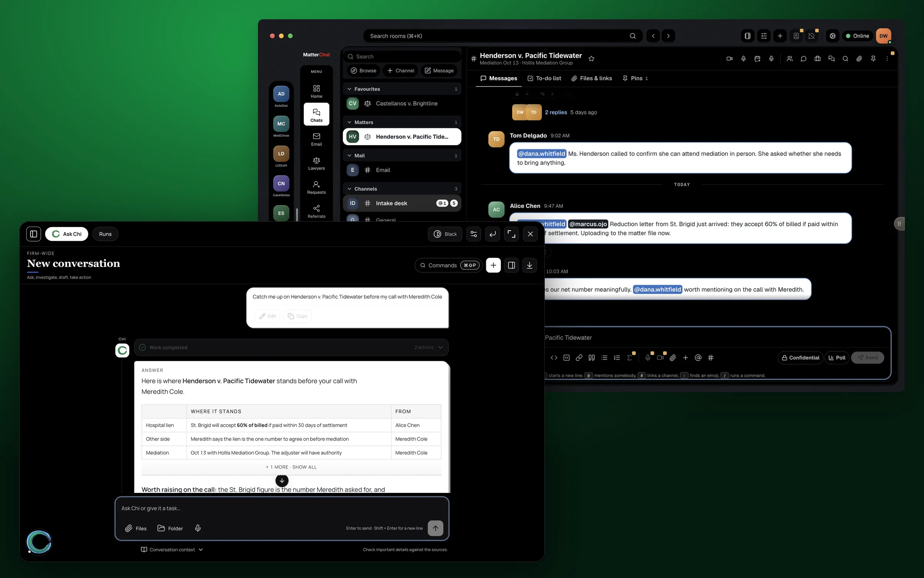
Task: Click the Search rooms field
Action: (503, 36)
